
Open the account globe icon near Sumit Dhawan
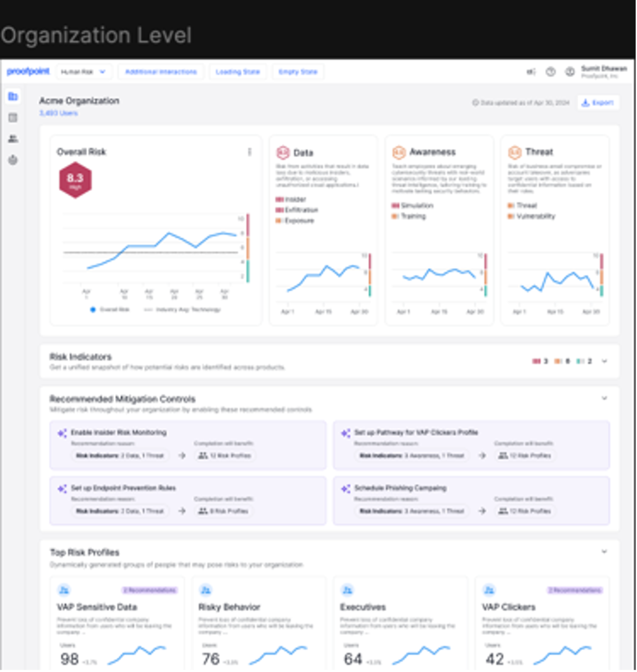tap(568, 72)
